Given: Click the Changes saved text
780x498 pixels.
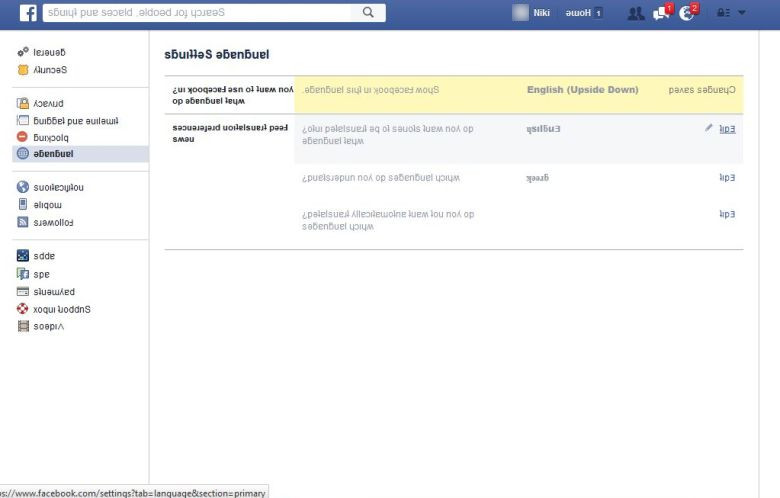Looking at the screenshot, I should coord(702,90).
